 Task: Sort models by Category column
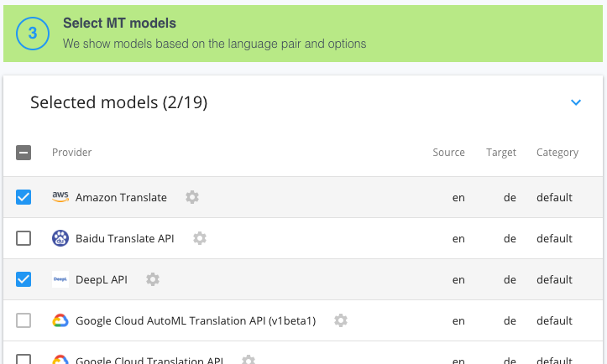[557, 153]
